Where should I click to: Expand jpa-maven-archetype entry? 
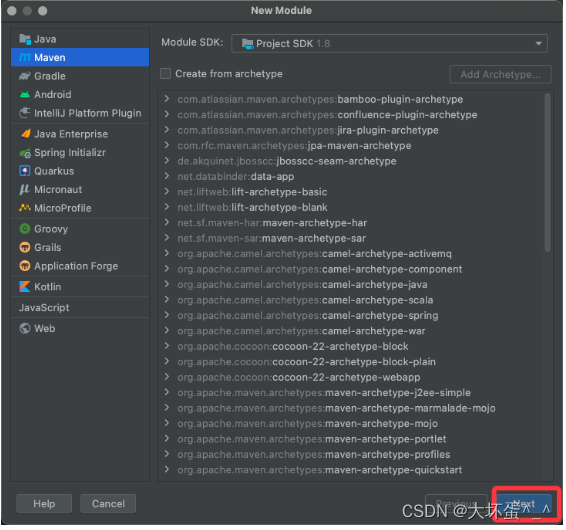167,145
